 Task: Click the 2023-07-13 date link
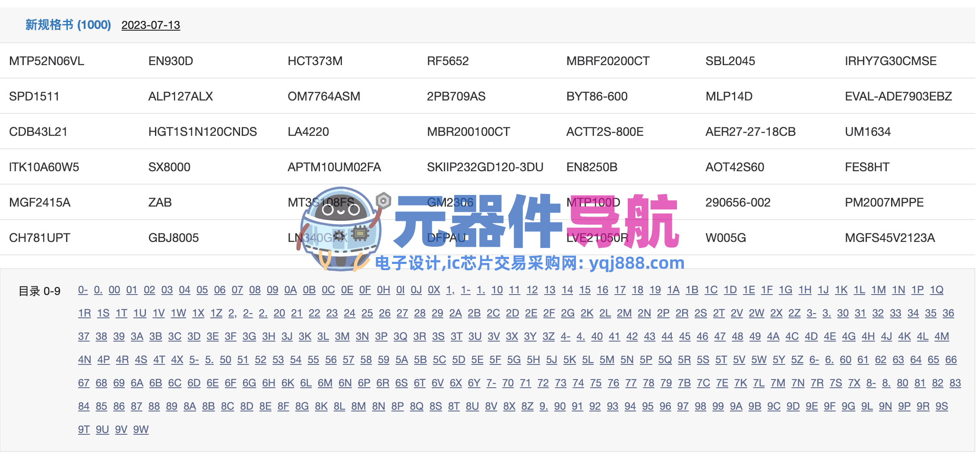[x=151, y=25]
